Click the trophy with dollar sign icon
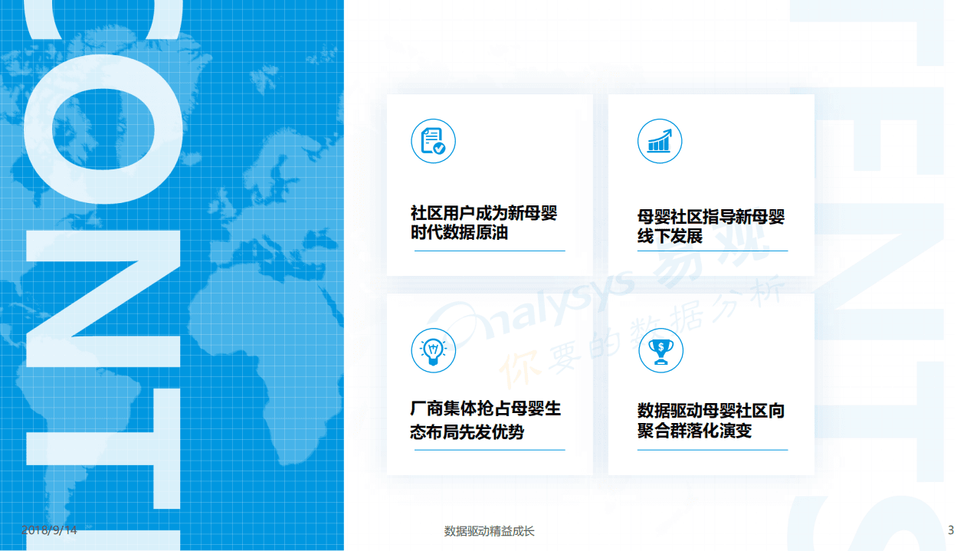Viewport: 980px width, 551px height. coord(660,349)
